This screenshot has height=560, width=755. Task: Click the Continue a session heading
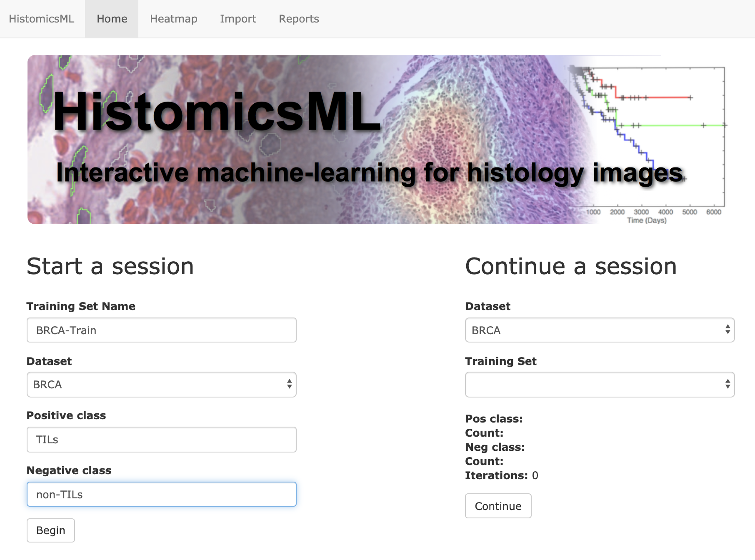(571, 266)
